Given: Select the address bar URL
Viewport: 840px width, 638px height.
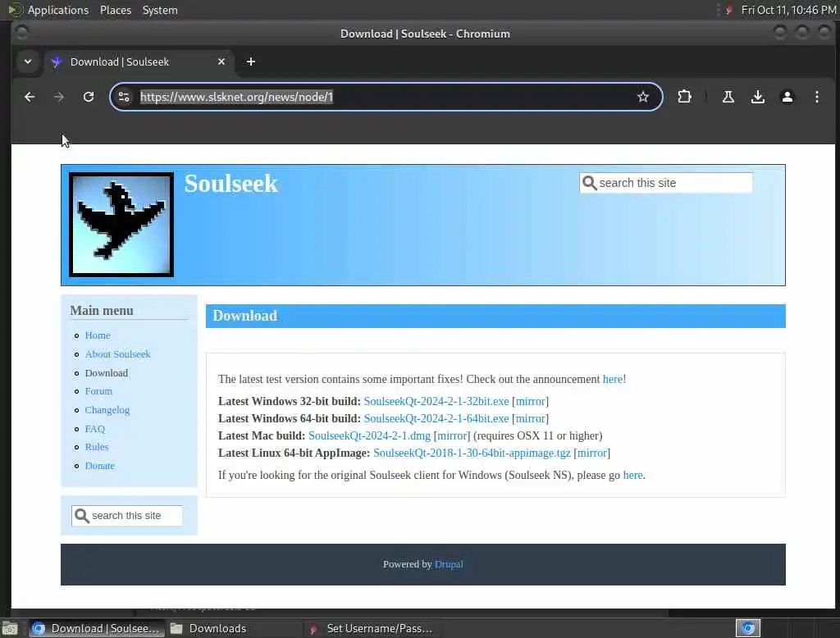Looking at the screenshot, I should tap(236, 97).
